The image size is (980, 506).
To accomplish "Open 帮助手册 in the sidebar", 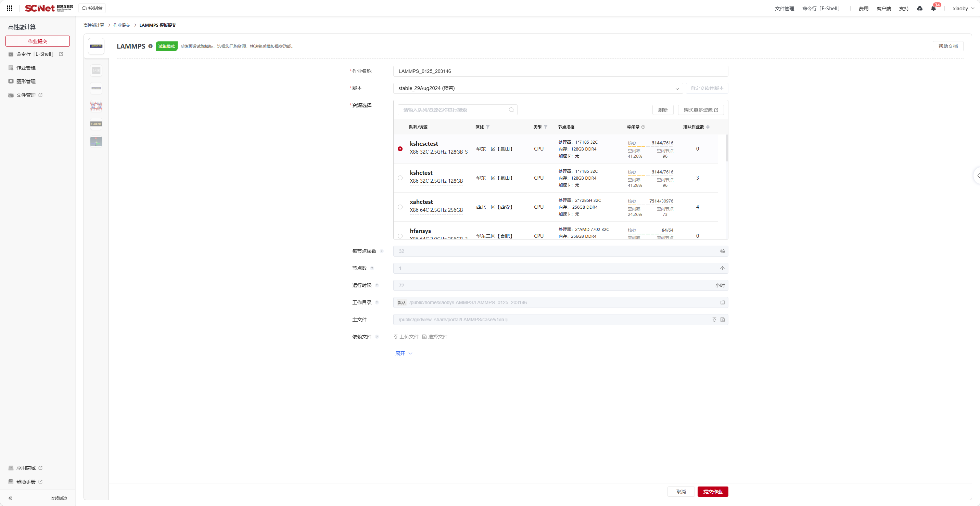I will pyautogui.click(x=25, y=482).
